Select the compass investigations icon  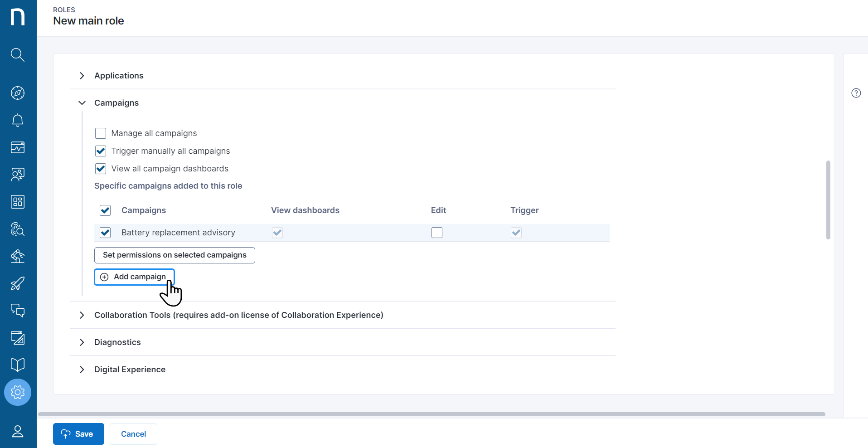tap(17, 93)
